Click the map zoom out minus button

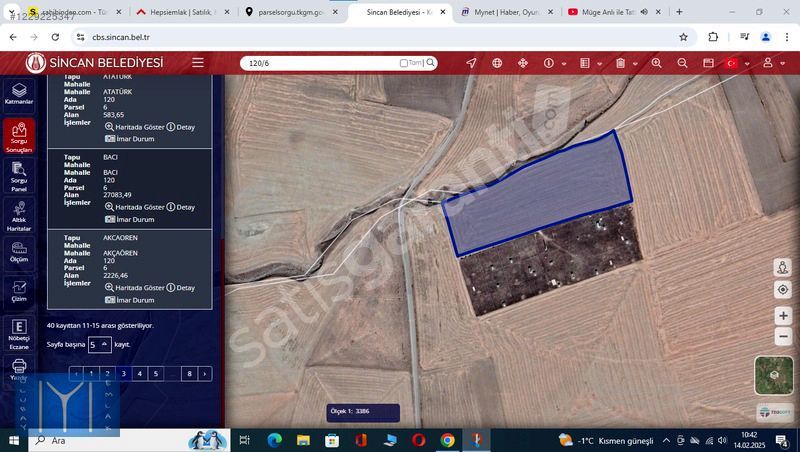[783, 337]
